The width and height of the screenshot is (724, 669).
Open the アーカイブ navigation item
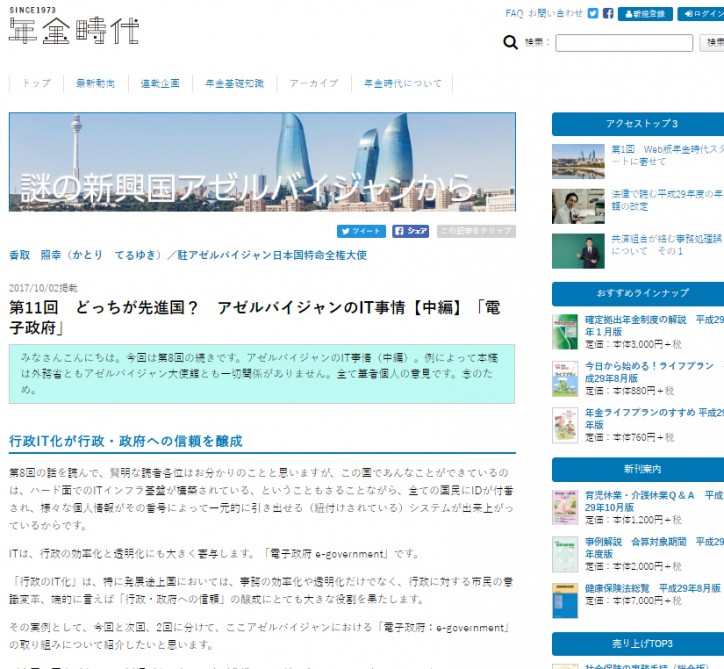pos(314,84)
